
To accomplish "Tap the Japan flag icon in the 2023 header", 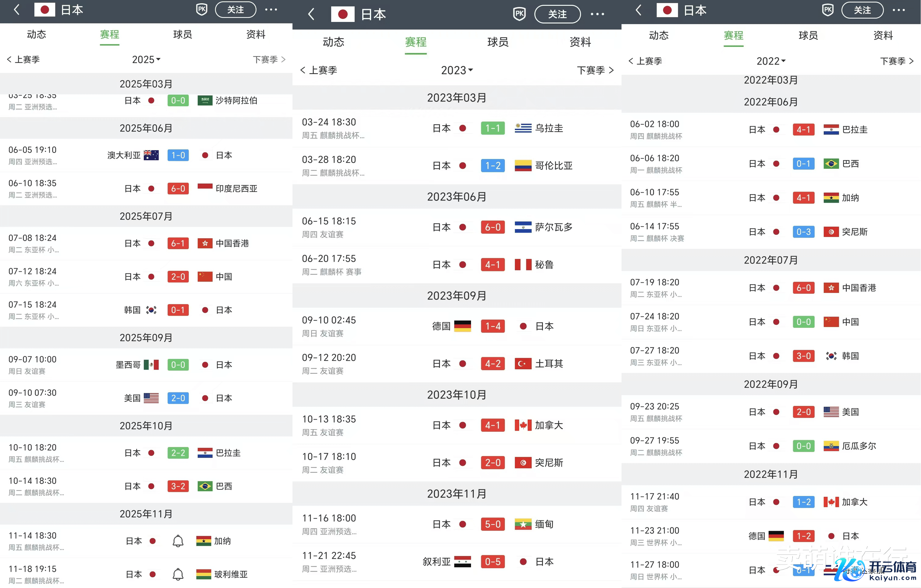I will (x=343, y=15).
